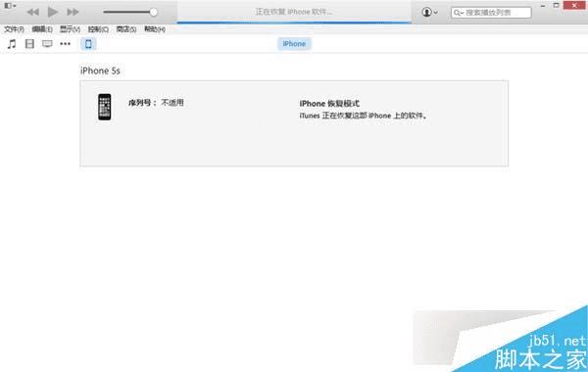Viewport: 588px width, 372px height.
Task: Switch to the TV shows library icon
Action: click(47, 44)
